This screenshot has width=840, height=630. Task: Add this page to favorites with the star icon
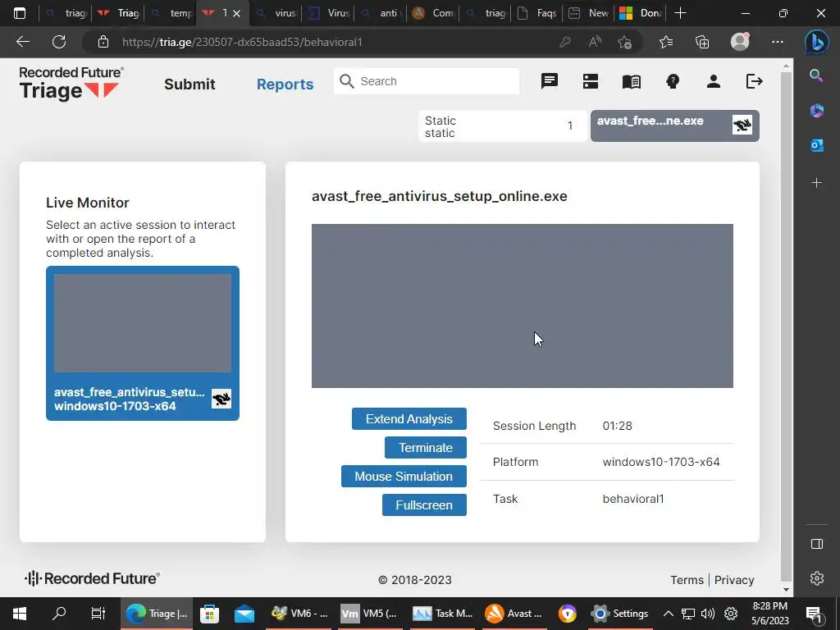click(x=624, y=42)
